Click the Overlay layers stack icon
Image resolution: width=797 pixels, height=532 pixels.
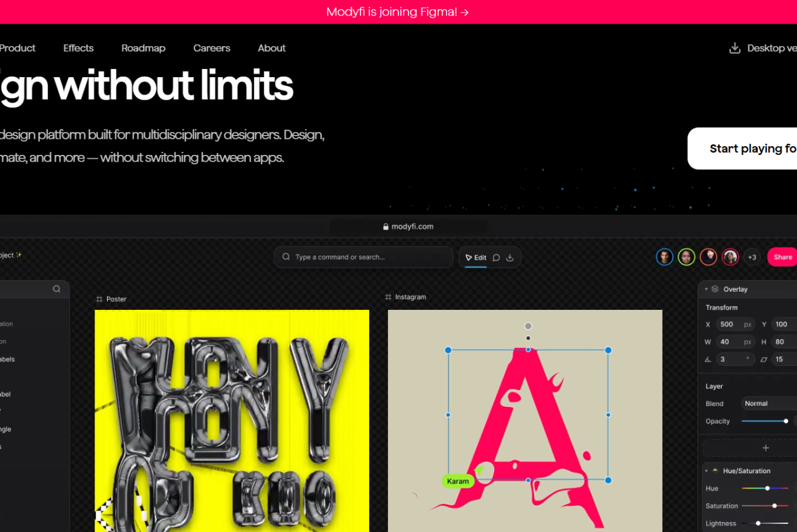click(715, 289)
